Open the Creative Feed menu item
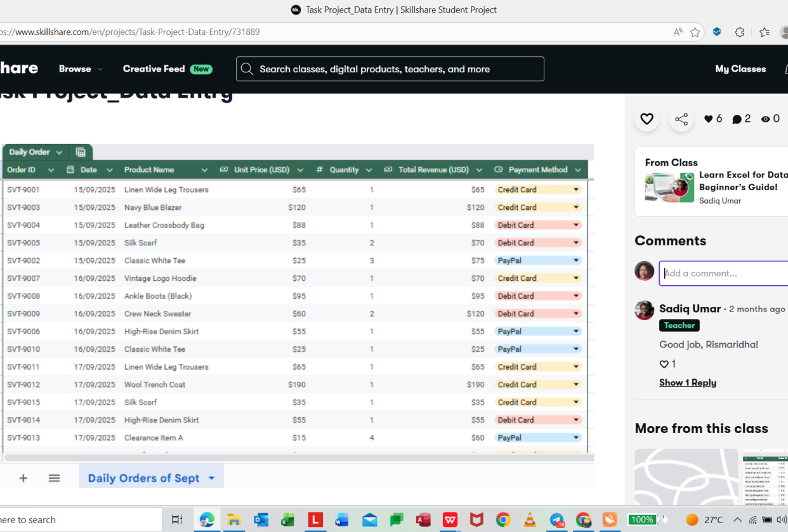Screen dimensions: 788x532 coord(154,69)
